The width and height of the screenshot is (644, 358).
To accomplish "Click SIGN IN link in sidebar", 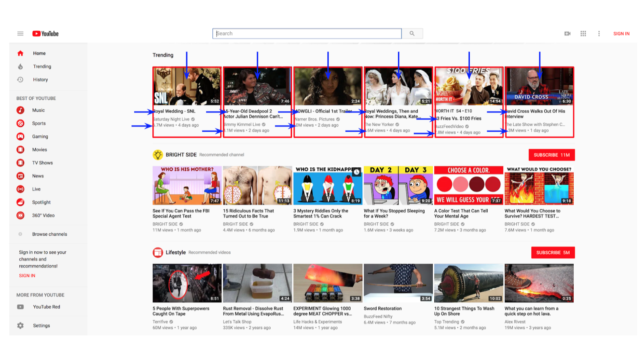I will pyautogui.click(x=27, y=276).
